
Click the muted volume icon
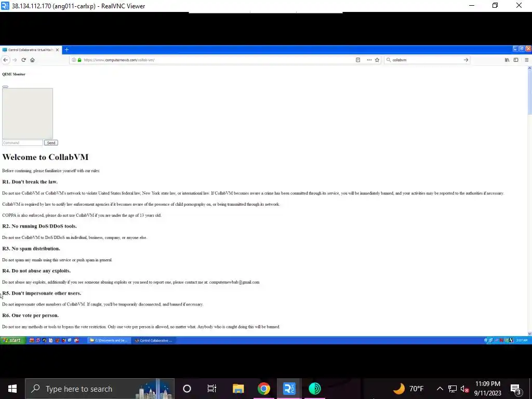click(x=465, y=389)
